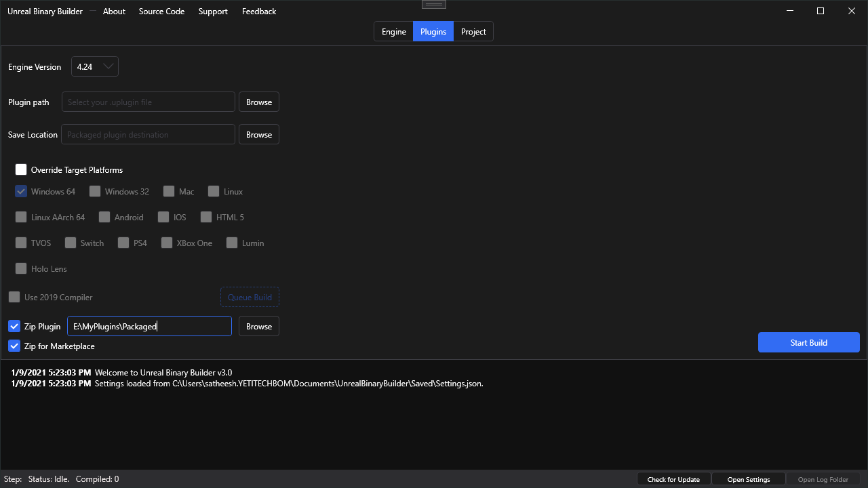The image size is (868, 488).
Task: Open the About menu
Action: click(114, 12)
